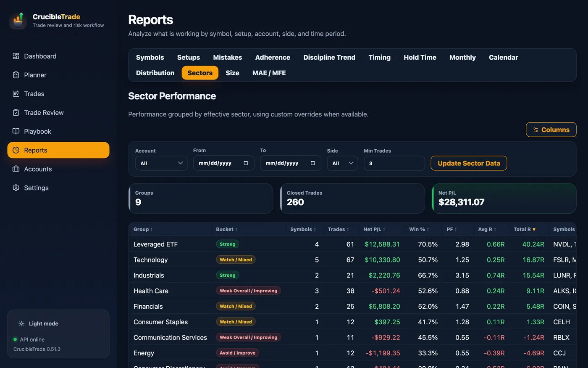Click the Planner clipboard icon

pos(16,75)
